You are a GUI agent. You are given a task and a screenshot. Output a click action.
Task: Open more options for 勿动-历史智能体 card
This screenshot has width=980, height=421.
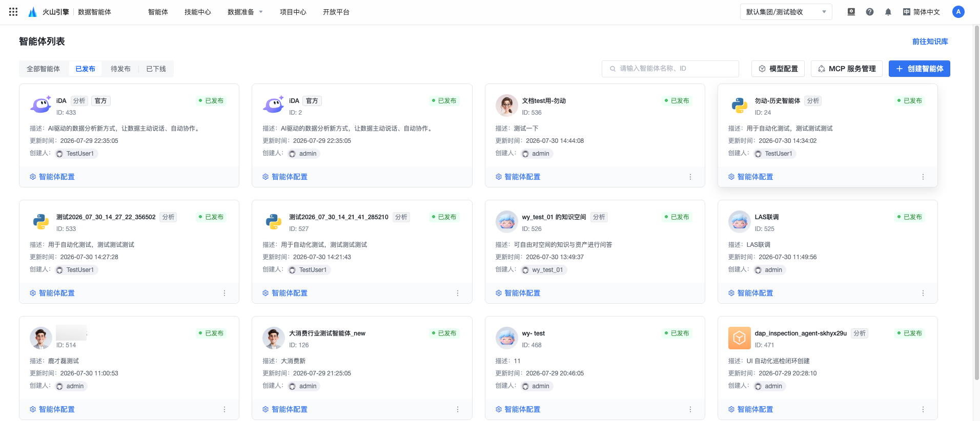[923, 177]
